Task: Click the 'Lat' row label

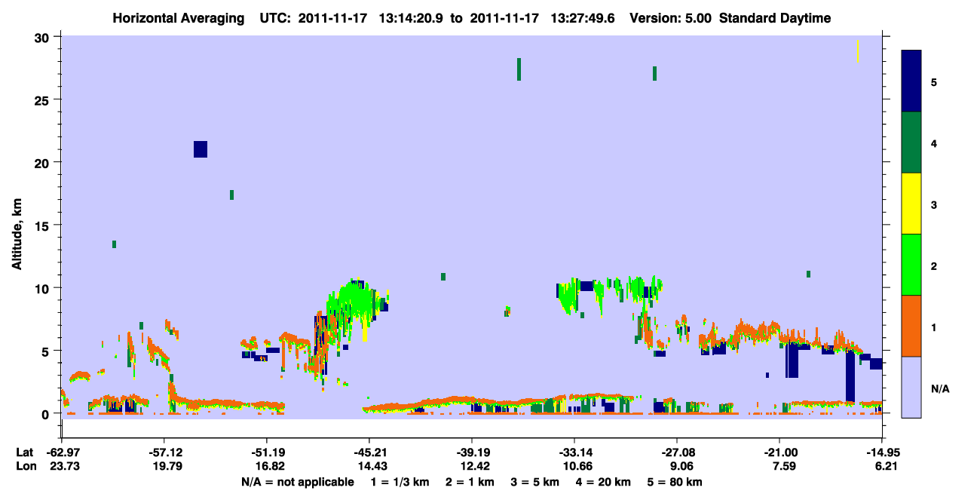Action: [23, 452]
